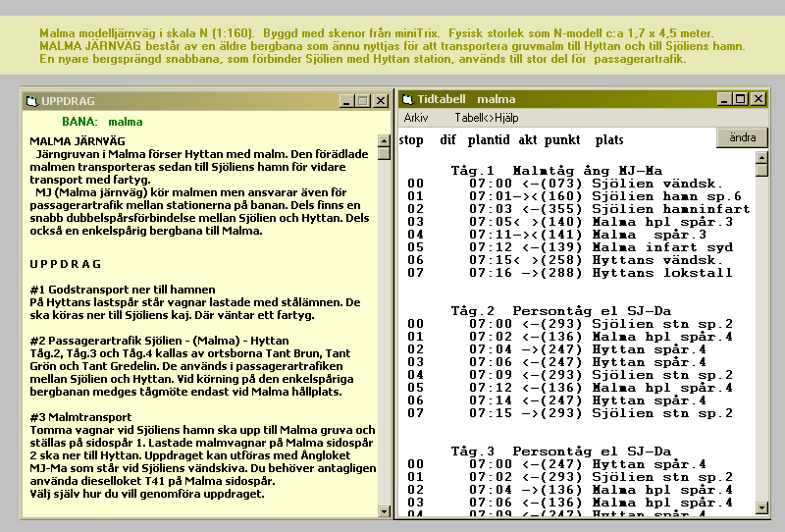Image resolution: width=785 pixels, height=532 pixels.
Task: Click the UPPDRAG window title icon
Action: [31, 101]
